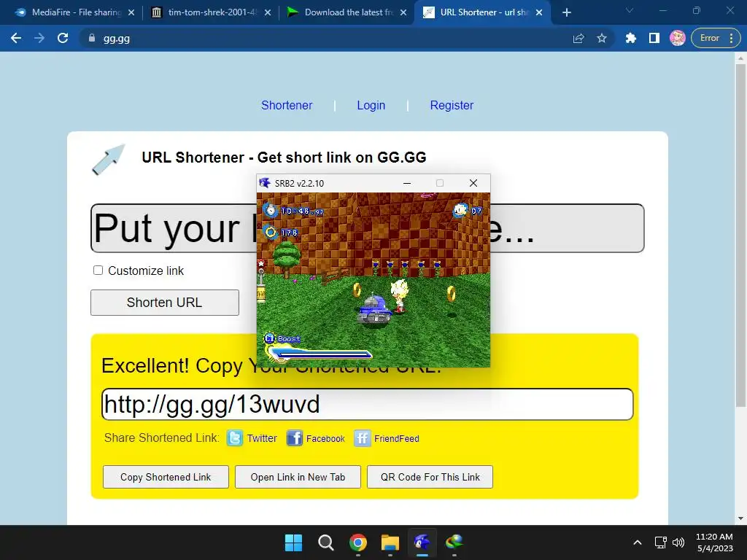Image resolution: width=747 pixels, height=560 pixels.
Task: Share this page via the share icon
Action: pos(578,38)
